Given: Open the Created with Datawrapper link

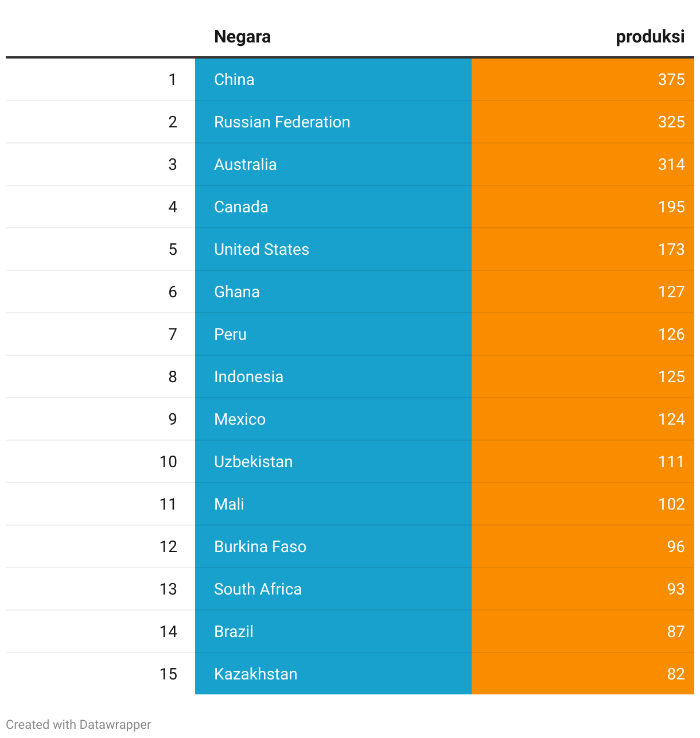Looking at the screenshot, I should coord(79,724).
